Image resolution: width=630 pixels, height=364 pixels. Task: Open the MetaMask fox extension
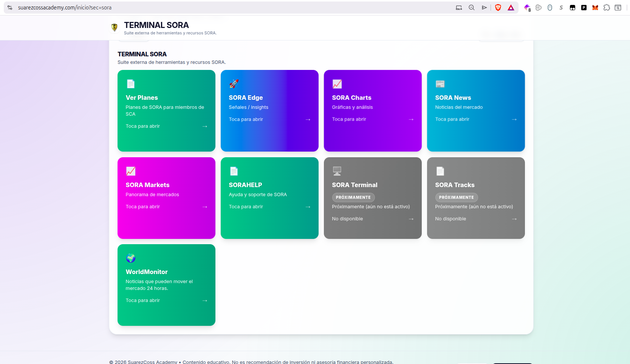coord(595,8)
